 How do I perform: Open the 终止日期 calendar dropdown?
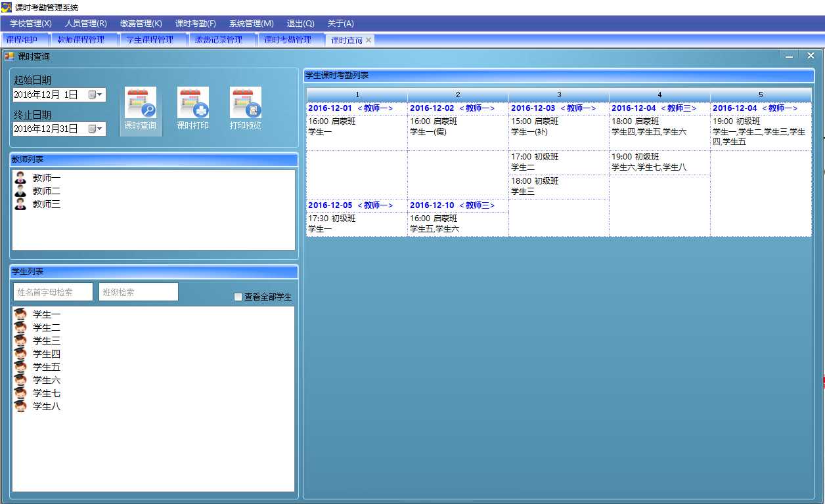[96, 129]
